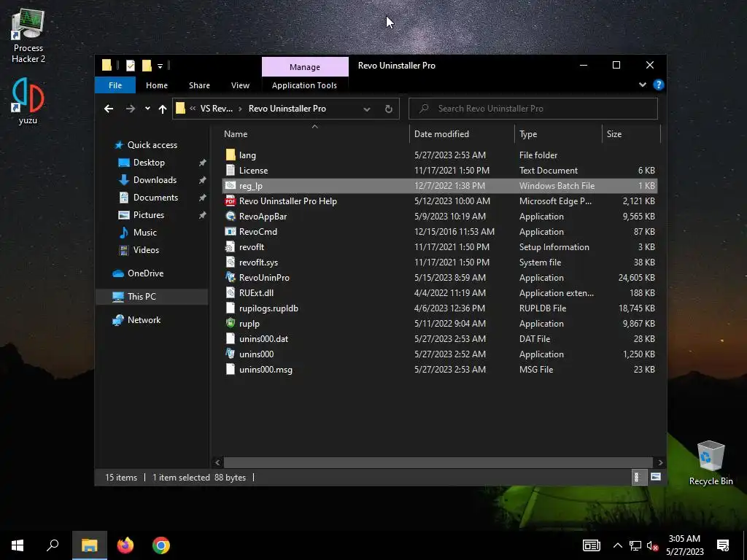Screen dimensions: 747x560
Task: Click the Search Revo Uninstaller Pro field
Action: 533,109
